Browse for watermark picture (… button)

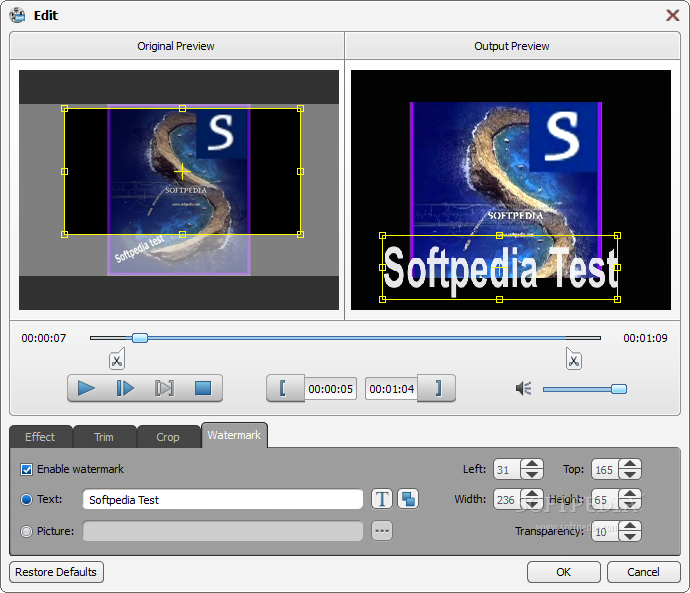point(382,531)
